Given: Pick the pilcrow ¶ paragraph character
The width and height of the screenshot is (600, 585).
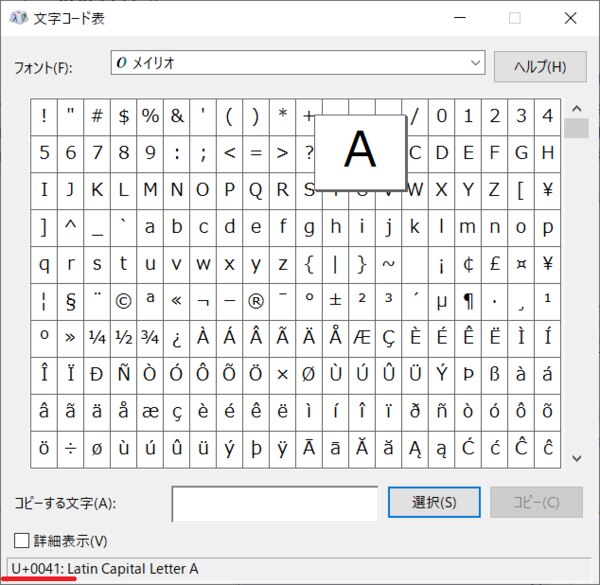Looking at the screenshot, I should [468, 300].
